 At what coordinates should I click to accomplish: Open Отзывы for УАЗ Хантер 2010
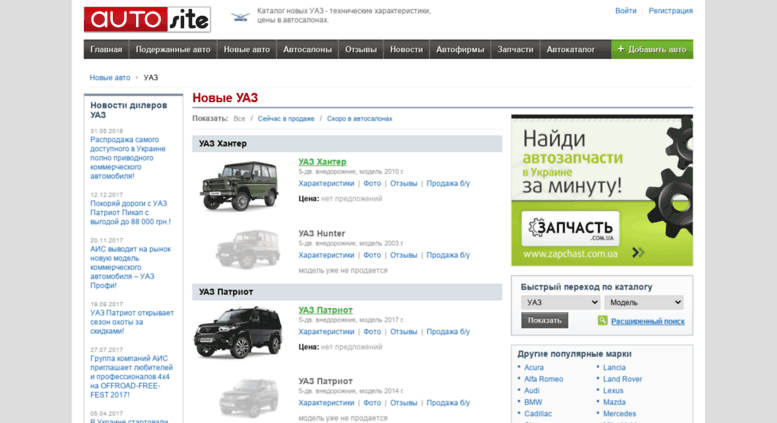[x=403, y=184]
